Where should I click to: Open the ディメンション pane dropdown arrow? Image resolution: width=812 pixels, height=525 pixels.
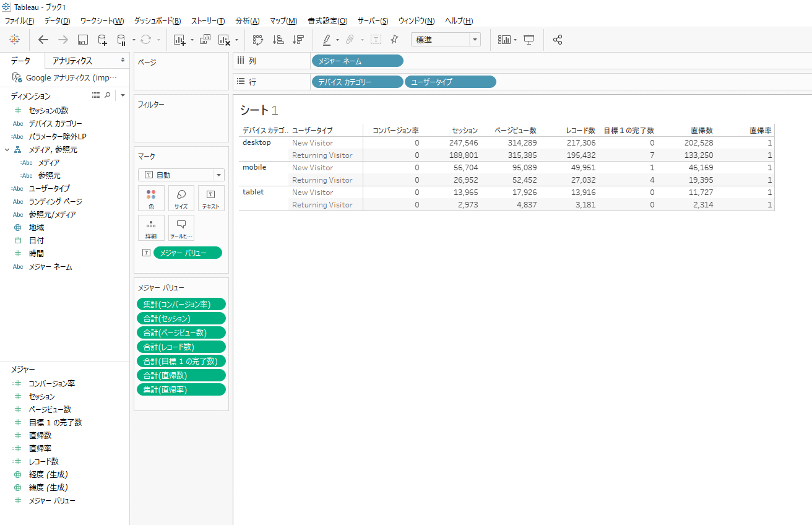[x=123, y=95]
